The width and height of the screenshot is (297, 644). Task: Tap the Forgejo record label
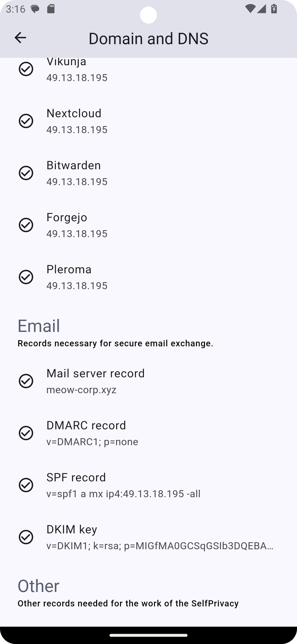pos(67,217)
